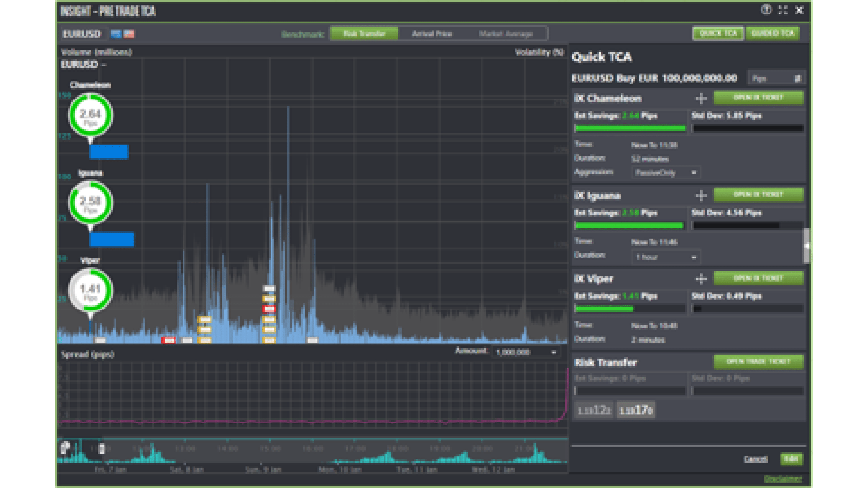Click the Open Trade Ticket button
The width and height of the screenshot is (868, 488).
pyautogui.click(x=758, y=362)
